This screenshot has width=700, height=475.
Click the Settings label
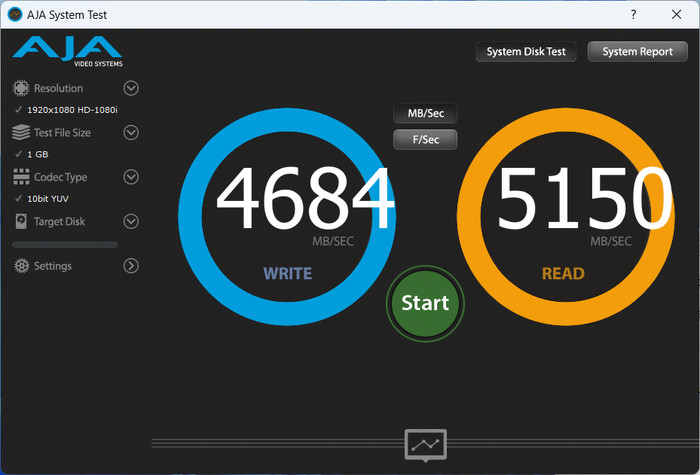click(53, 266)
